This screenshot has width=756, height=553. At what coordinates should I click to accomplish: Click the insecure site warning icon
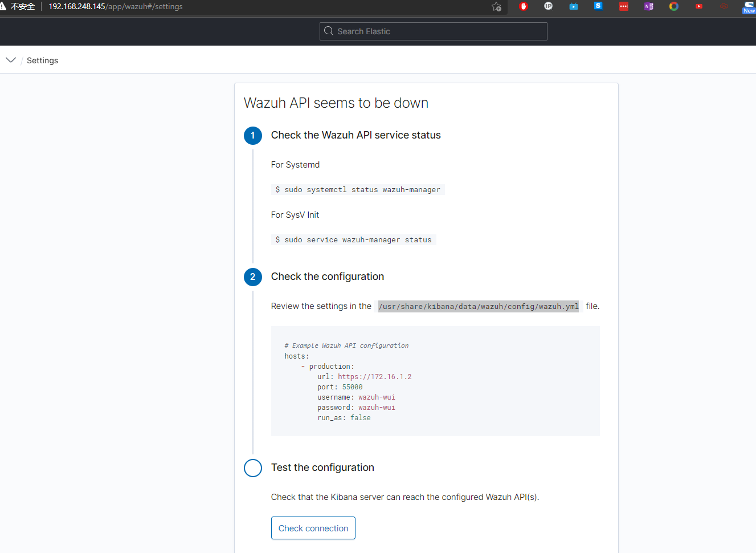(3, 6)
